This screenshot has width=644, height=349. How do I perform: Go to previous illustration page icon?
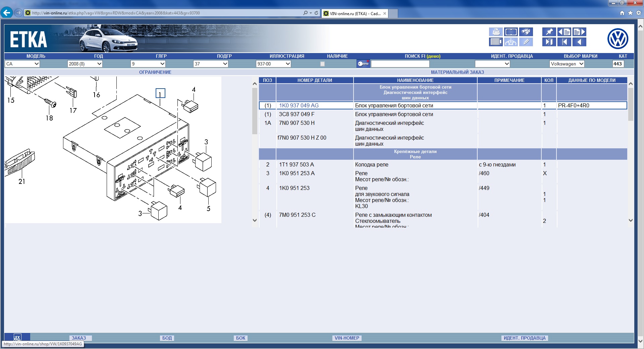click(x=564, y=32)
